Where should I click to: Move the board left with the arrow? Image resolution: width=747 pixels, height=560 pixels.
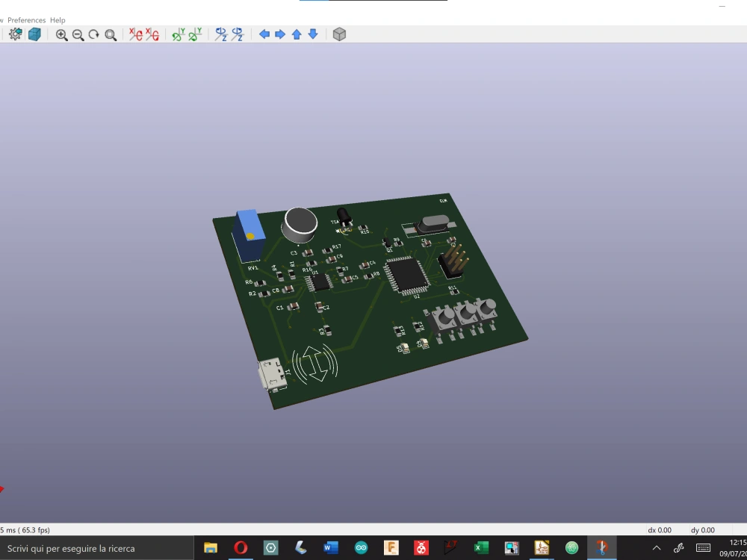264,34
